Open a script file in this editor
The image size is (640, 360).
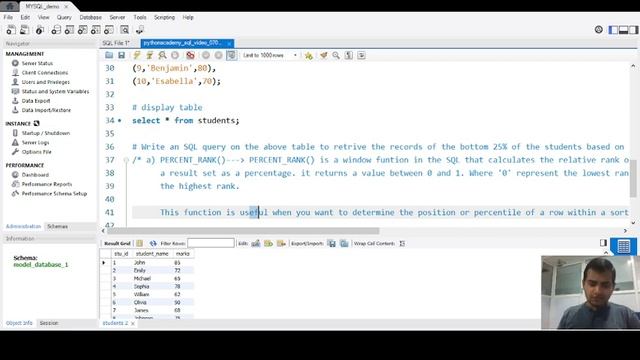click(x=109, y=55)
